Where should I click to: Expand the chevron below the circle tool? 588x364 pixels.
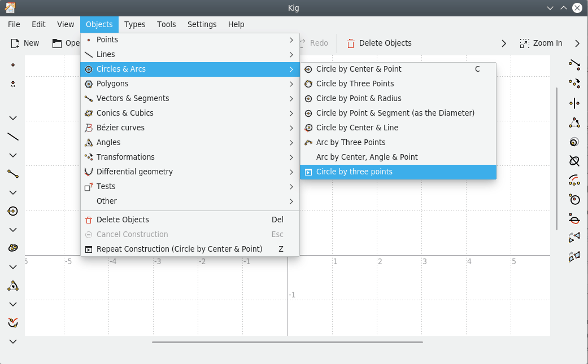coord(13,230)
